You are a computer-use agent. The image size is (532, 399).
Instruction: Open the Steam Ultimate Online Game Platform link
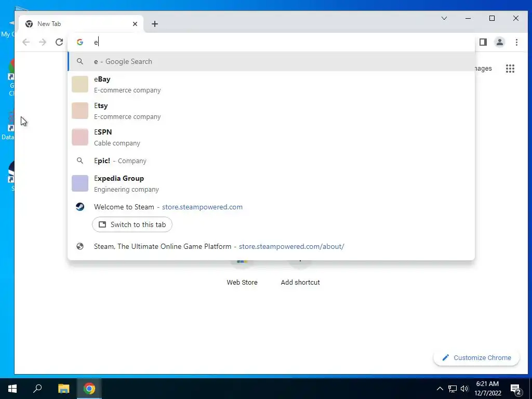(x=271, y=246)
